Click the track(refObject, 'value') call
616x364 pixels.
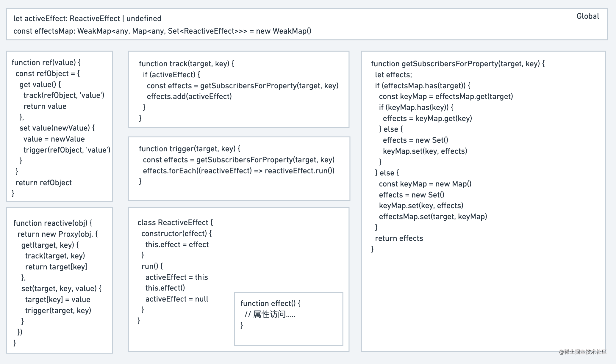pos(64,95)
